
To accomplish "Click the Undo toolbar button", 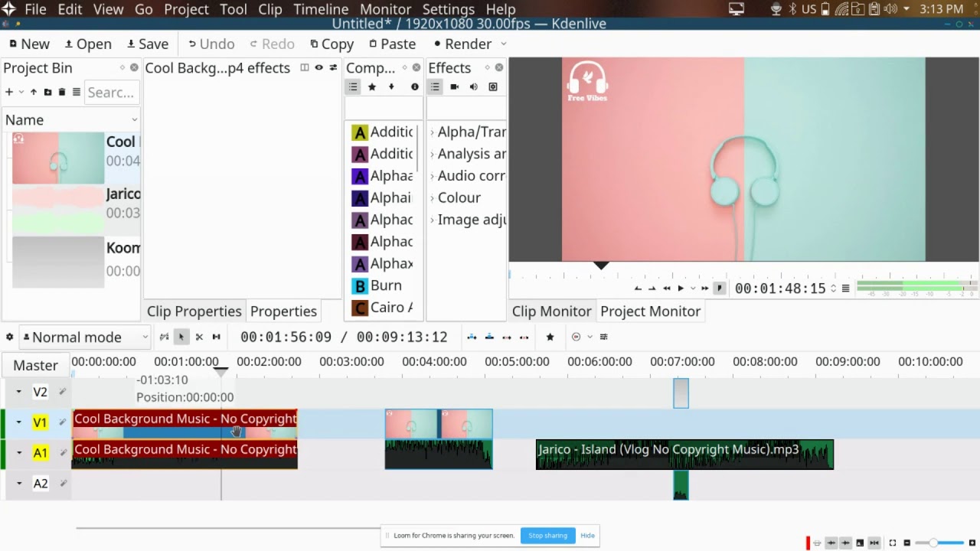I will [211, 44].
